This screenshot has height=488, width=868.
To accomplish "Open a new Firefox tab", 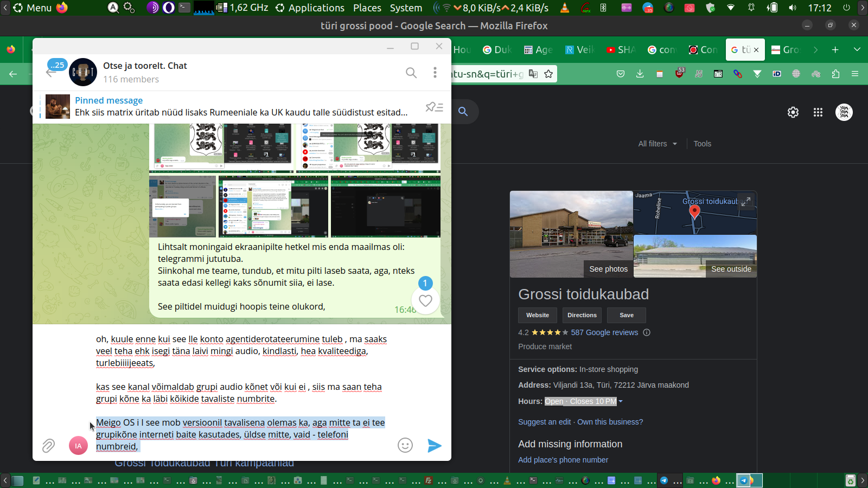I will (x=835, y=50).
